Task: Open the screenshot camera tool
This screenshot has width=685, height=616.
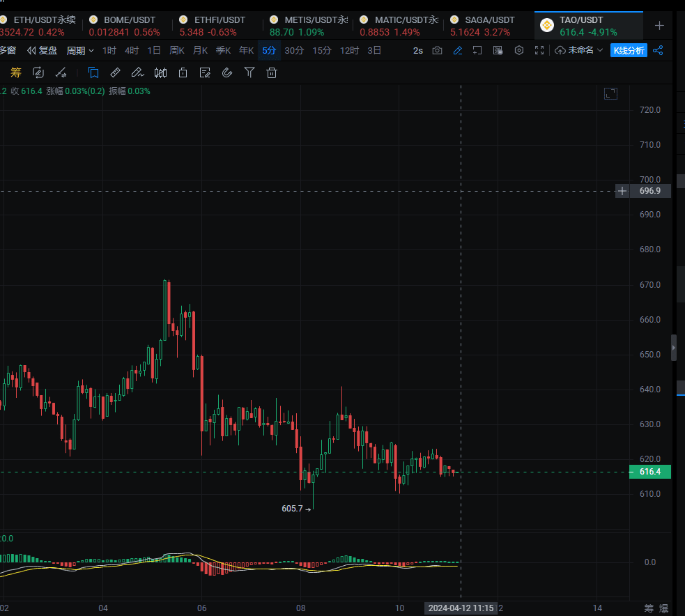Action: (437, 50)
